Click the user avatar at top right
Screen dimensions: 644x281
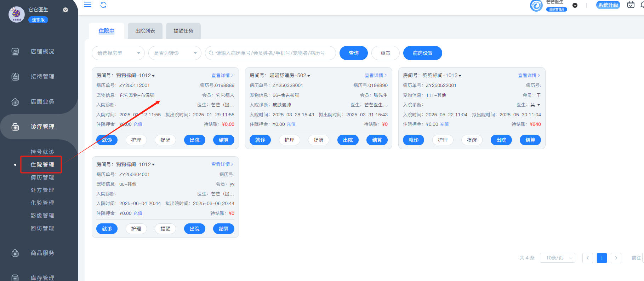(536, 5)
